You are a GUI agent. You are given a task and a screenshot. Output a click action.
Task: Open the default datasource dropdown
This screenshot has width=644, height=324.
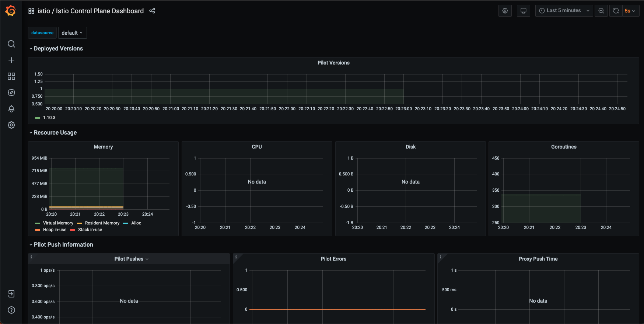coord(72,33)
